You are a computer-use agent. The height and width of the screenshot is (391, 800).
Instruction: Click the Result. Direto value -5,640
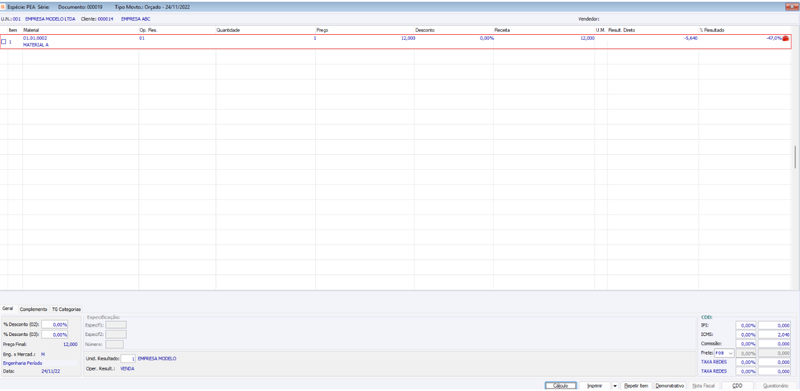(690, 38)
